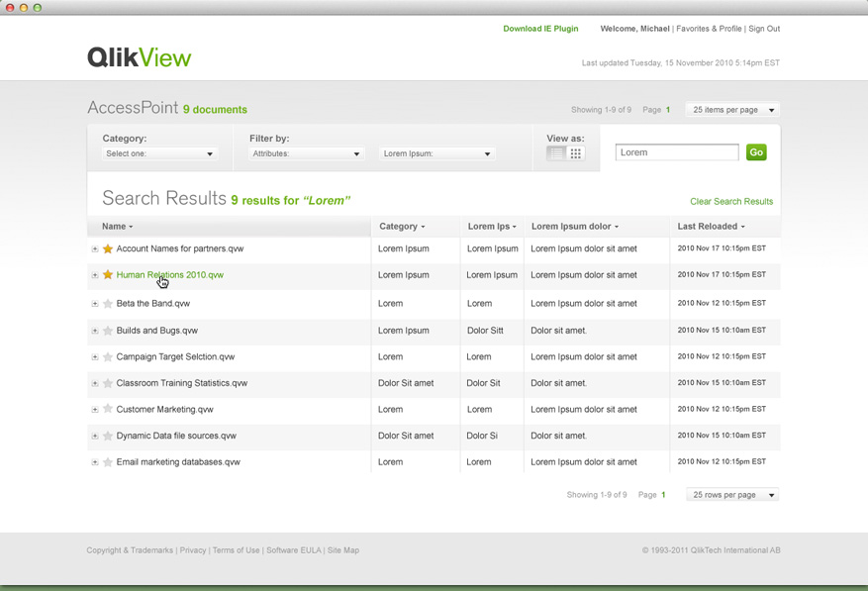The height and width of the screenshot is (591, 868).
Task: Click the Lorem search input field
Action: (676, 151)
